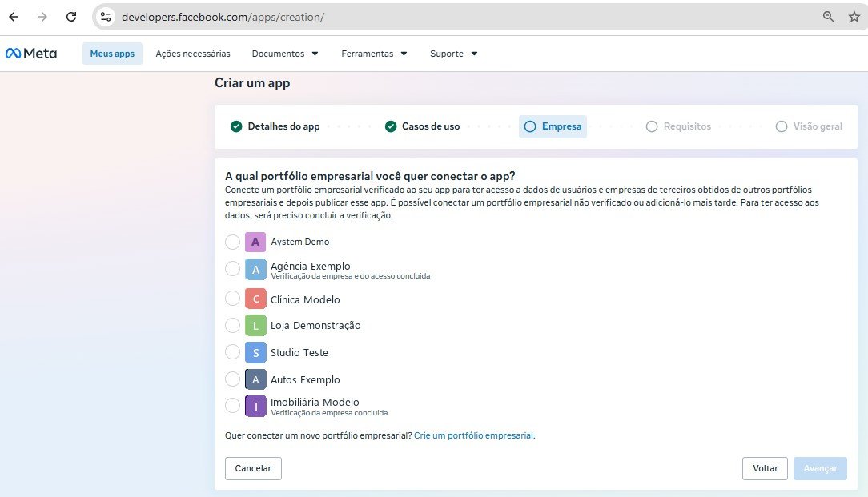Click the dark A icon of Autos Exemplo

point(255,379)
